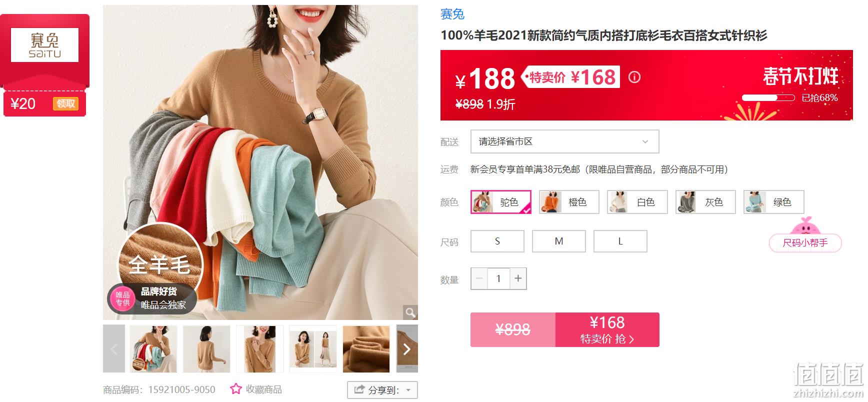Select the 灰色 color option

705,202
